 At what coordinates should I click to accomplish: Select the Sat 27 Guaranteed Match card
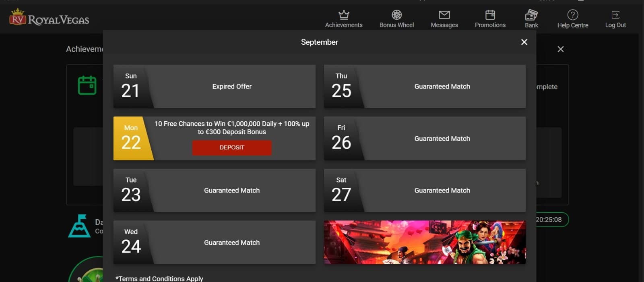(425, 190)
